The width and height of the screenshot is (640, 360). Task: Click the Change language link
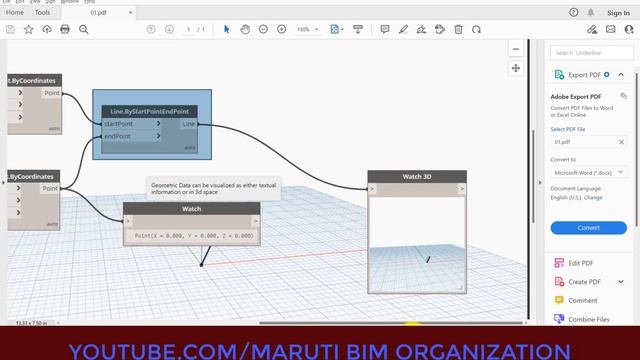593,198
